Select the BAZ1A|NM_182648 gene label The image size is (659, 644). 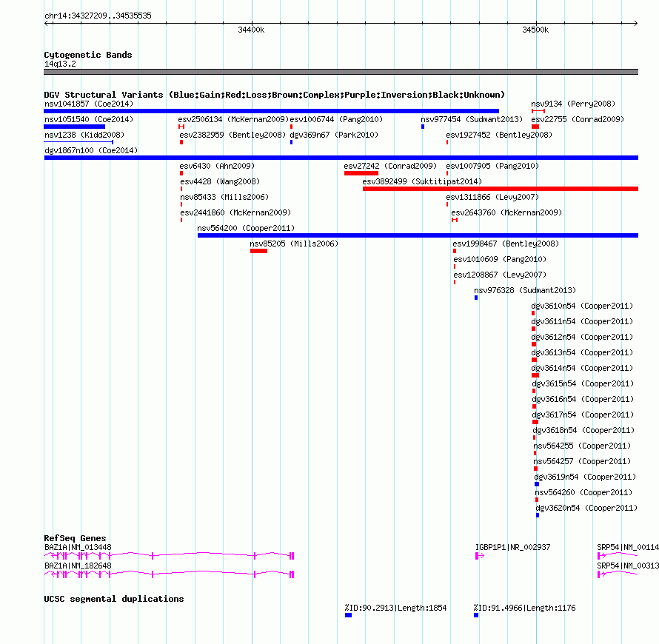tap(78, 566)
